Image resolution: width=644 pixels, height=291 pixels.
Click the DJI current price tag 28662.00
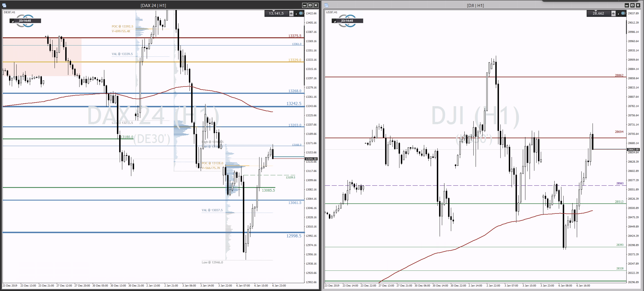point(633,149)
